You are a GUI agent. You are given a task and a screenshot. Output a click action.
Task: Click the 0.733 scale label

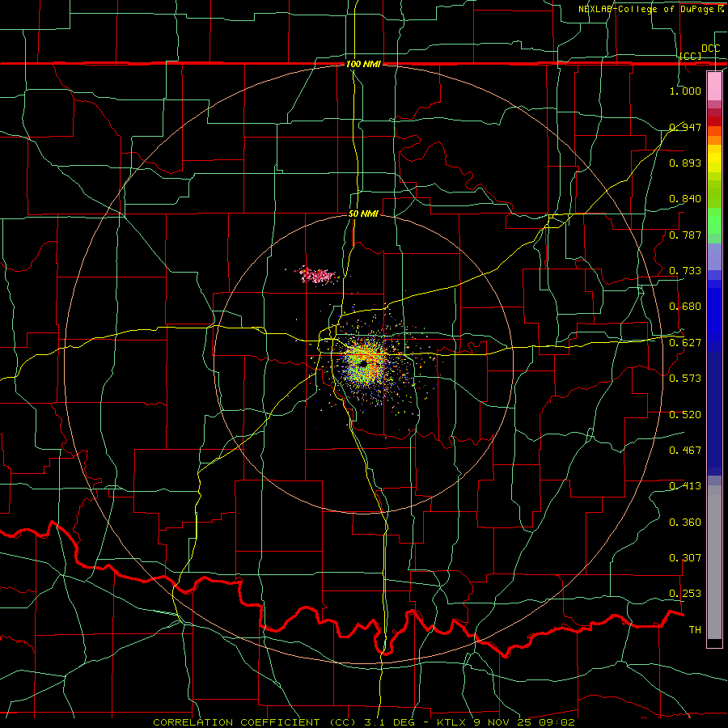point(685,271)
